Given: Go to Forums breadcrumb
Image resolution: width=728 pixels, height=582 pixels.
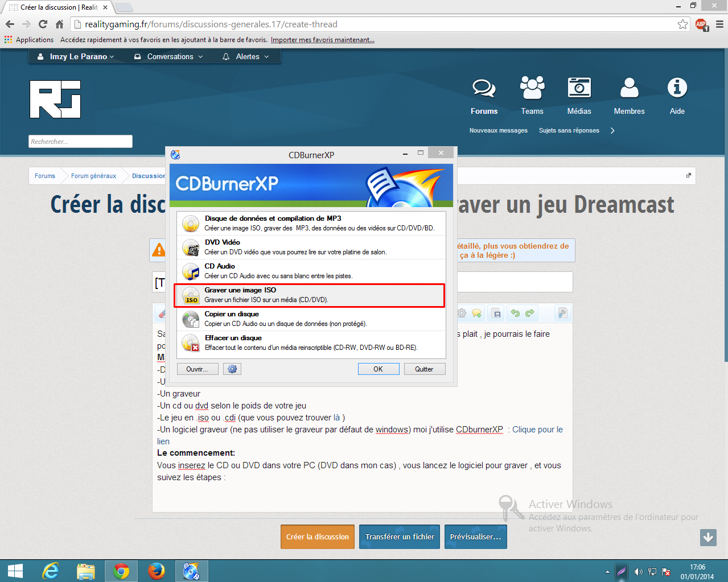Looking at the screenshot, I should [x=45, y=176].
